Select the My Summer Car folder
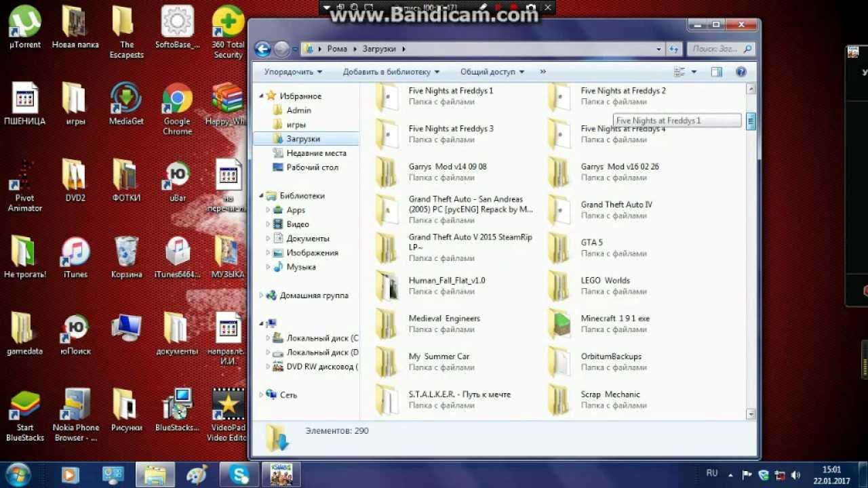 pyautogui.click(x=439, y=361)
